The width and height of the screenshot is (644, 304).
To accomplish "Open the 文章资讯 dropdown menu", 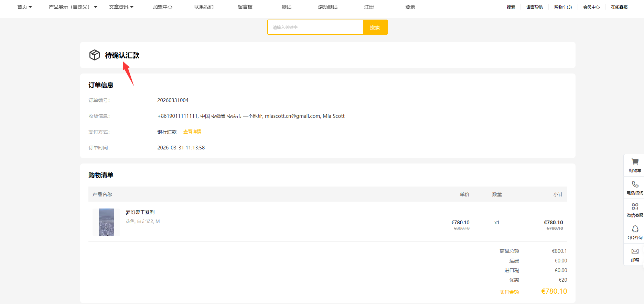I will click(x=121, y=7).
